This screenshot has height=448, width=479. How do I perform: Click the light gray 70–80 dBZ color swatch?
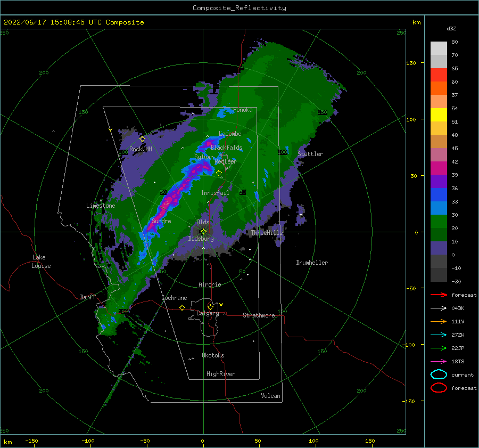click(439, 48)
